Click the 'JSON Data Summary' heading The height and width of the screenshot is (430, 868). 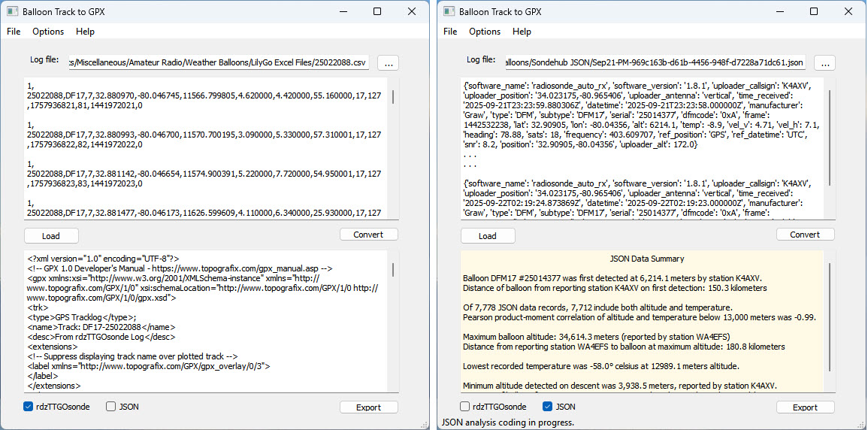(x=646, y=259)
